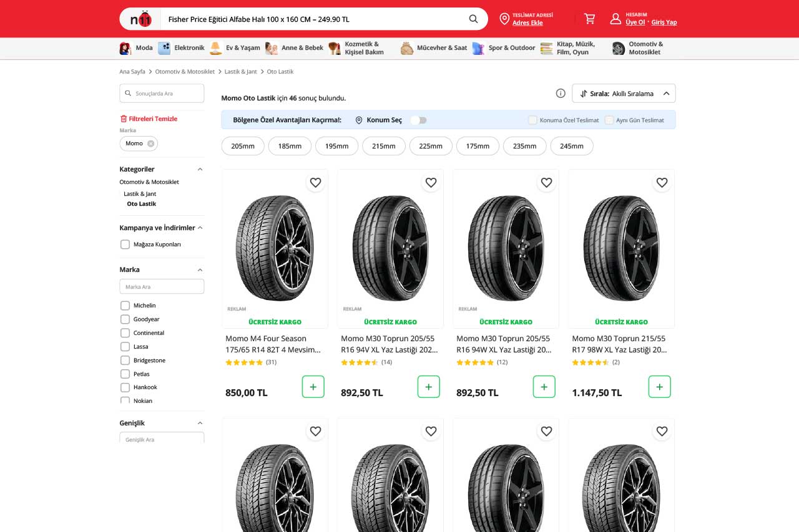Filter by 205mm width

coord(243,146)
